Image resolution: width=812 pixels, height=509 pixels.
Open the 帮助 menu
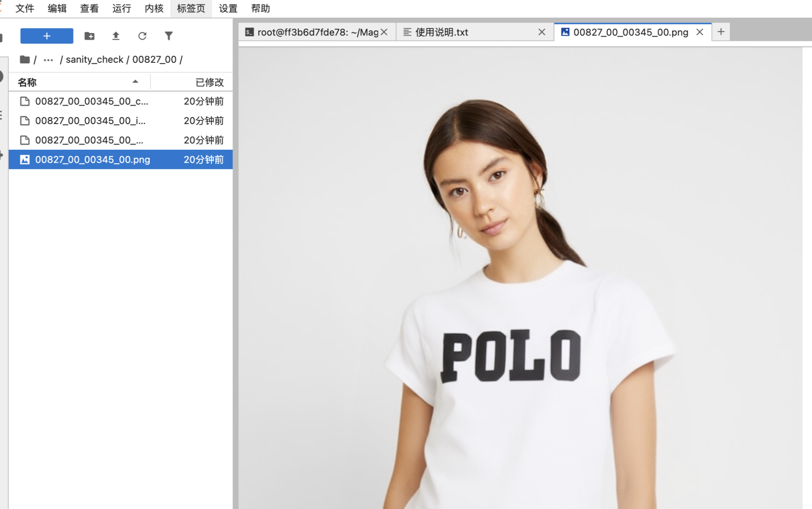point(261,8)
